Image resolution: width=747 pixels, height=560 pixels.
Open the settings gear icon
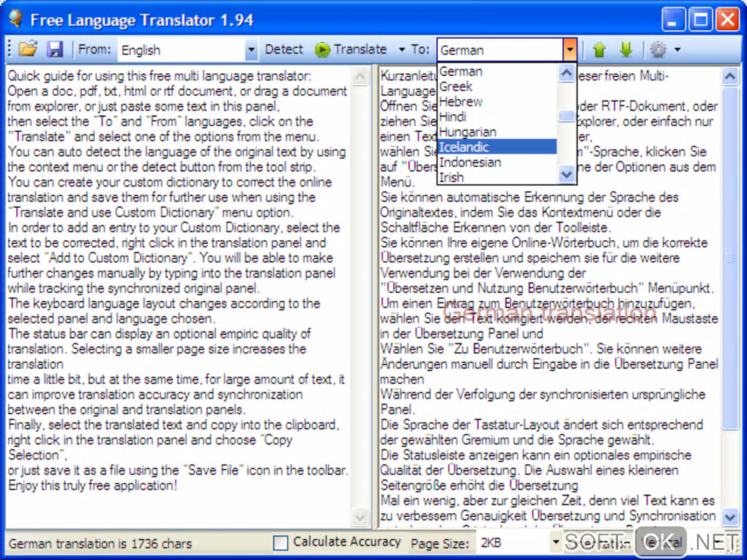point(658,49)
